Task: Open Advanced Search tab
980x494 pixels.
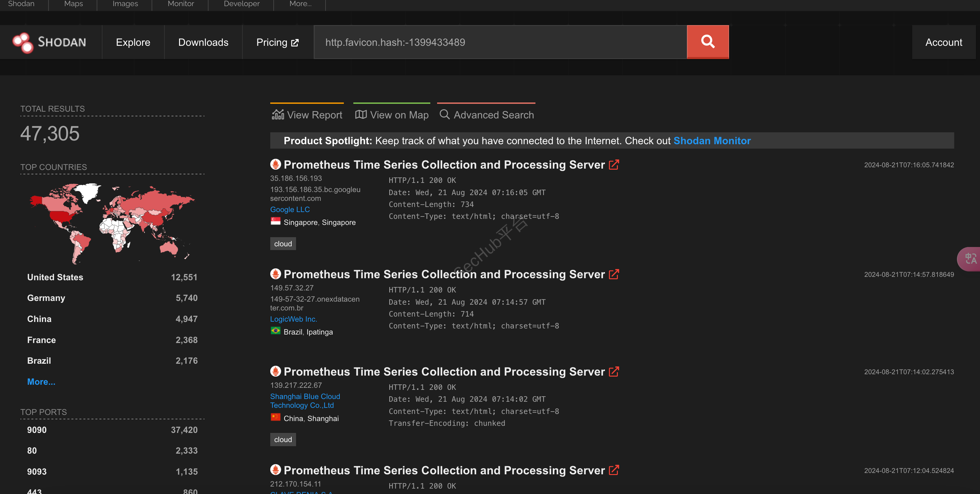Action: click(x=487, y=115)
